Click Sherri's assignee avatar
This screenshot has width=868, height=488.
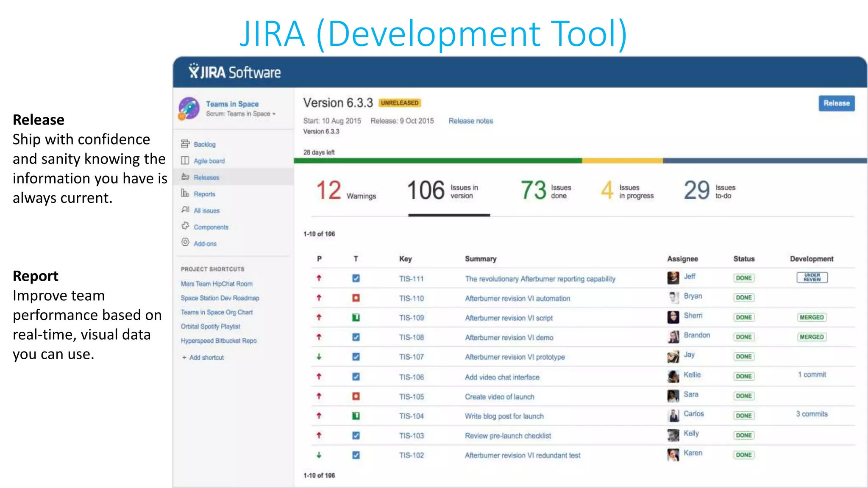coord(673,317)
